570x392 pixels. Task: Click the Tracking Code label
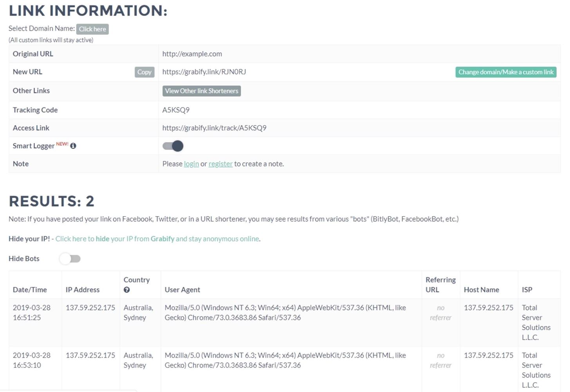click(x=35, y=110)
